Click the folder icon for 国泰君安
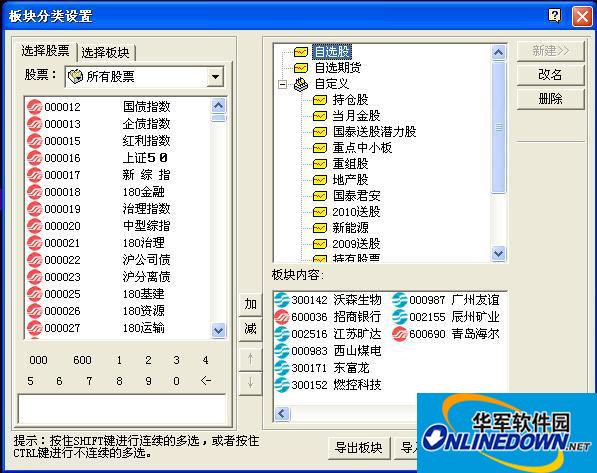This screenshot has height=473, width=597. [x=320, y=196]
